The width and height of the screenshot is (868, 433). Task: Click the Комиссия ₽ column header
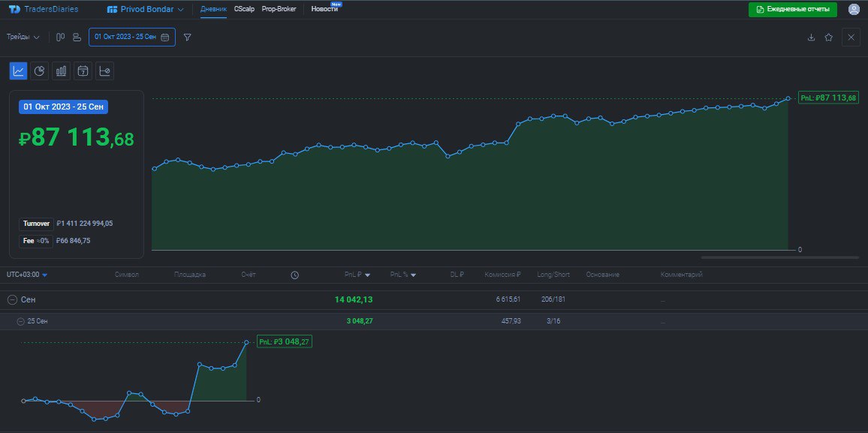click(502, 275)
